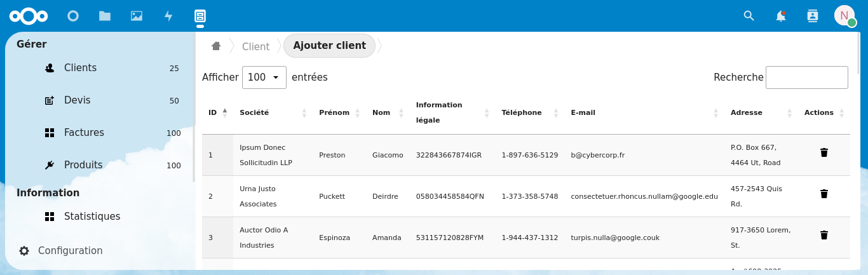This screenshot has height=275, width=868.
Task: Open the Dashboard circle icon
Action: coord(73,16)
